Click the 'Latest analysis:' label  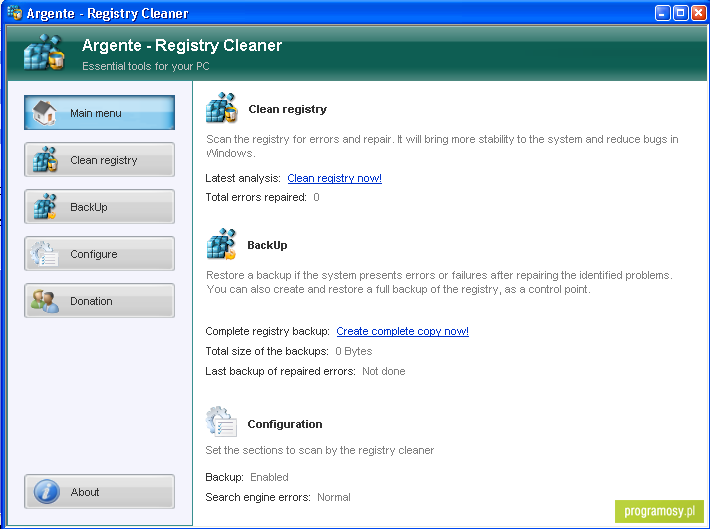[243, 178]
